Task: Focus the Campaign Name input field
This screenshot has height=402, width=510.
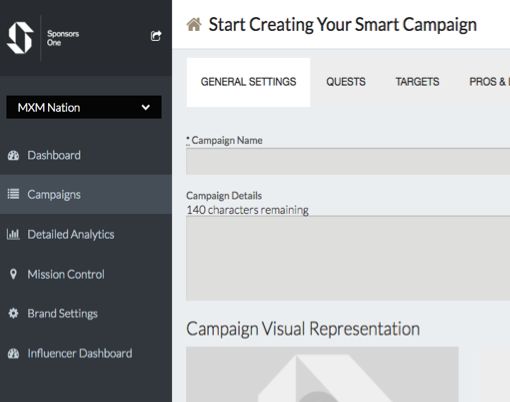Action: pos(348,162)
